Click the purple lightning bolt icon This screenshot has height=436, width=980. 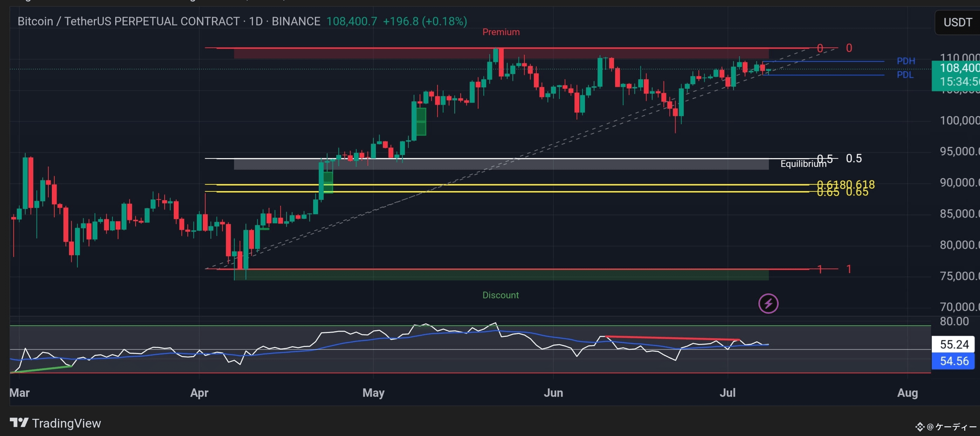point(768,304)
